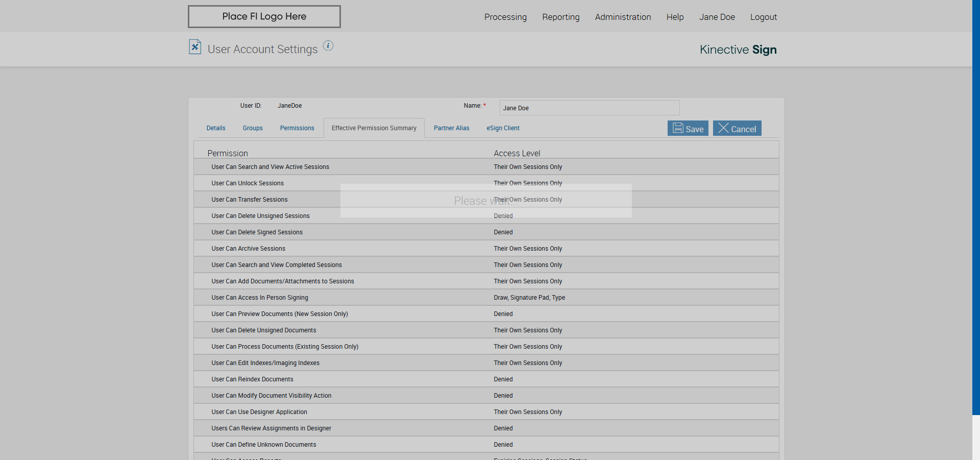Image resolution: width=980 pixels, height=460 pixels.
Task: Click the info icon beside User Account Settings
Action: coord(328,46)
